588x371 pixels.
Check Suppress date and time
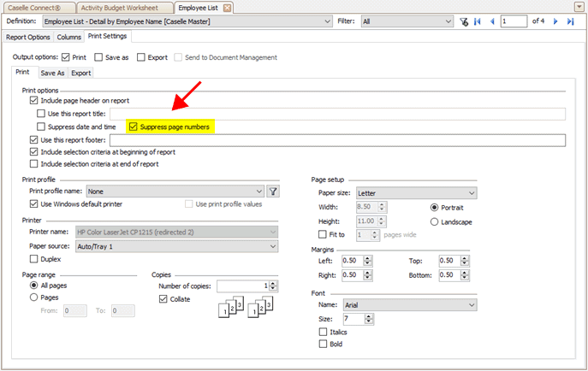41,127
